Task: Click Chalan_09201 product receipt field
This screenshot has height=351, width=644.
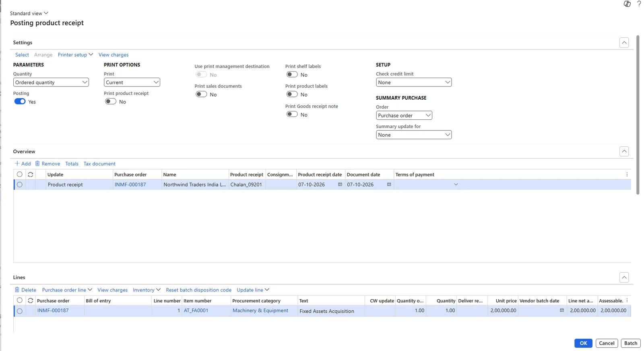Action: pos(247,185)
